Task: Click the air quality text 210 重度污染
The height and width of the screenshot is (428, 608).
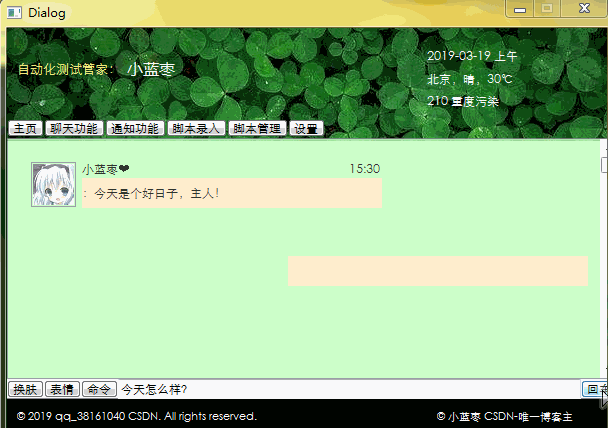Action: [x=463, y=102]
